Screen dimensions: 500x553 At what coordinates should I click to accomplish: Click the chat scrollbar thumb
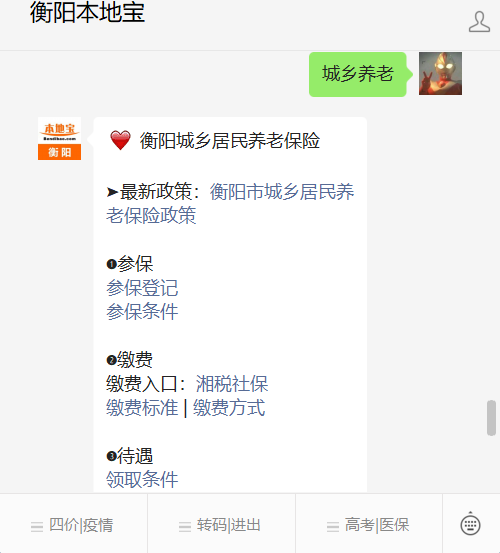[491, 418]
